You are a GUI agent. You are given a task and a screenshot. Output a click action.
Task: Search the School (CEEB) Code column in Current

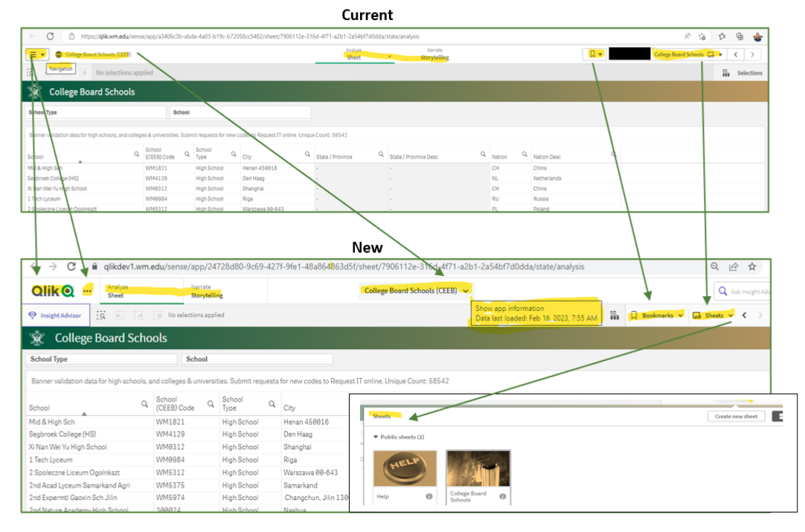coord(187,154)
